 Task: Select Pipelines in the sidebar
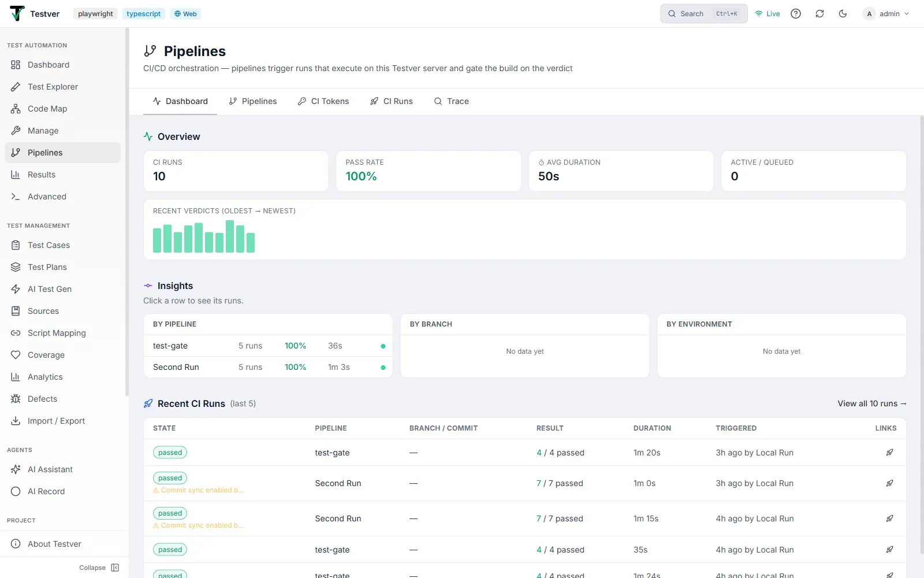point(62,153)
